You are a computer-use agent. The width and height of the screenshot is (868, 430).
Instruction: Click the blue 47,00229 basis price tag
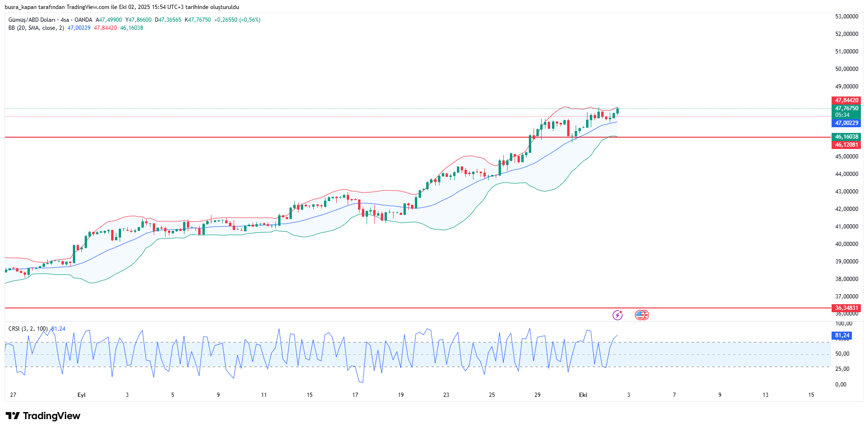pos(846,123)
